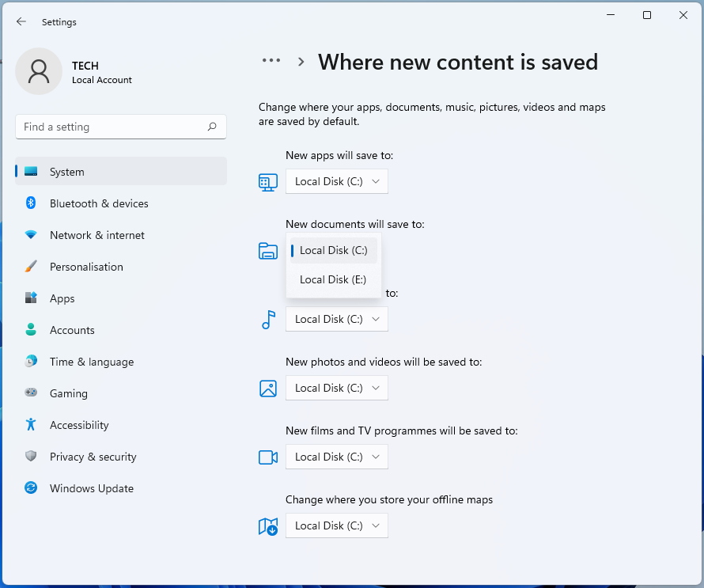Select Local Disk (C:) in open documents list
This screenshot has width=704, height=588.
pos(334,250)
